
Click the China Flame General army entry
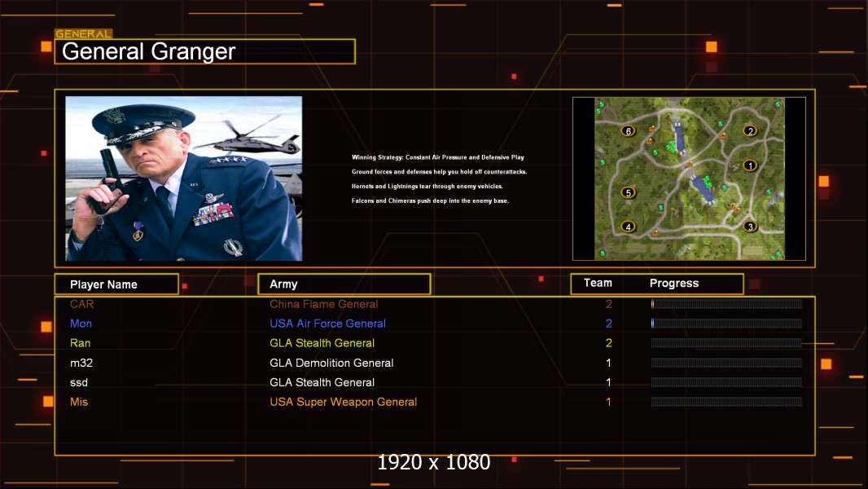324,304
